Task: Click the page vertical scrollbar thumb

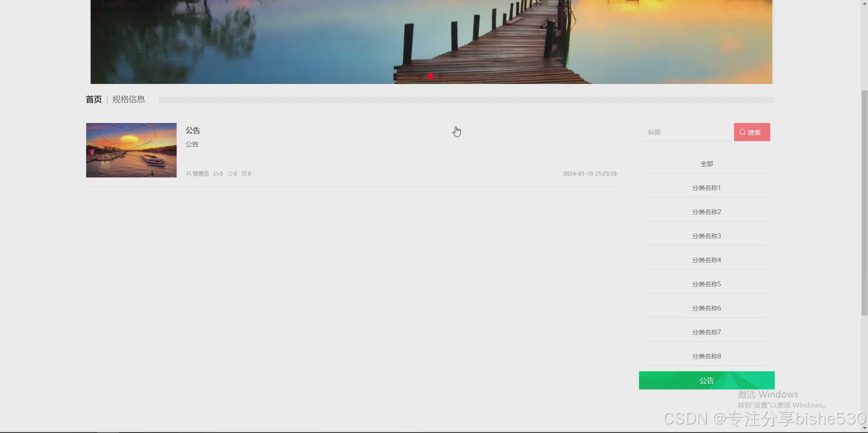Action: pyautogui.click(x=864, y=203)
